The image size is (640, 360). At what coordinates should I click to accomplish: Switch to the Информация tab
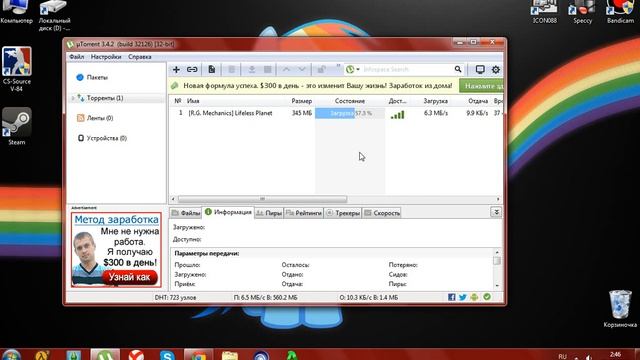coord(228,212)
